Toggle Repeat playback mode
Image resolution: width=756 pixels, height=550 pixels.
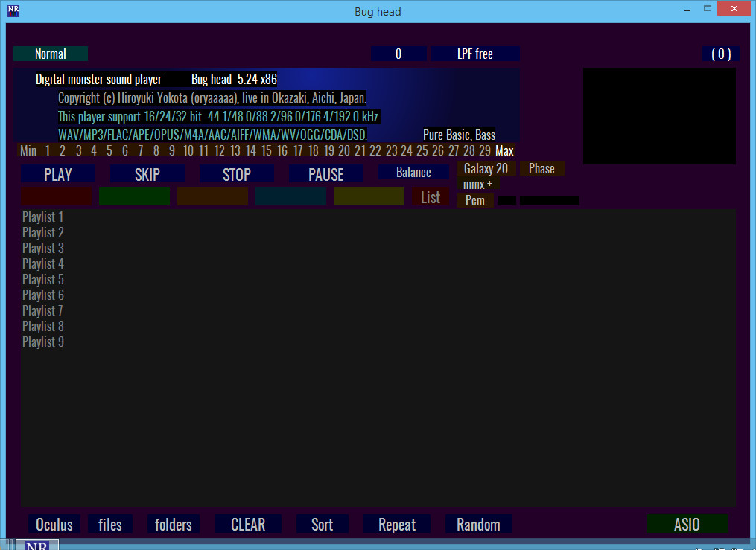(x=397, y=524)
